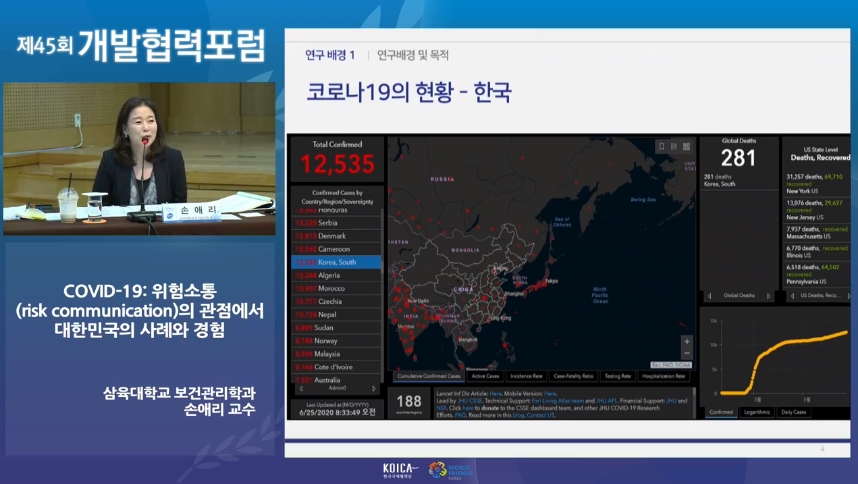Click the New Jersey US deaths row

pos(816,210)
